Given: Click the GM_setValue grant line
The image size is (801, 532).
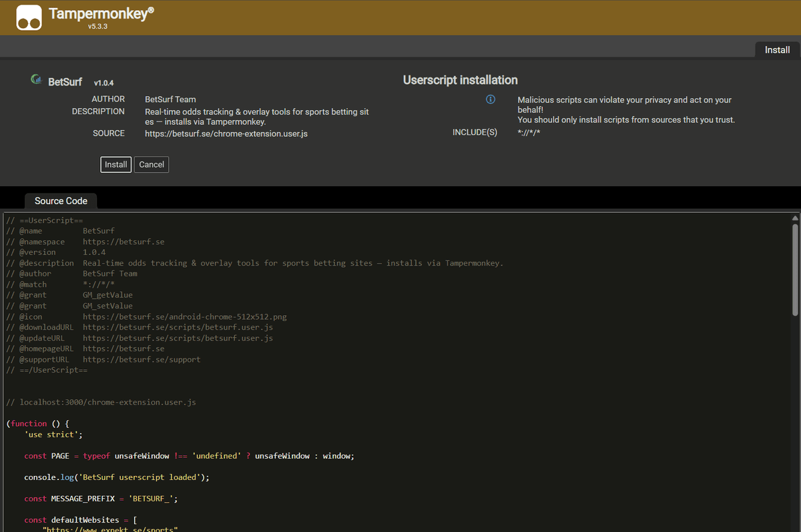Looking at the screenshot, I should click(x=69, y=306).
